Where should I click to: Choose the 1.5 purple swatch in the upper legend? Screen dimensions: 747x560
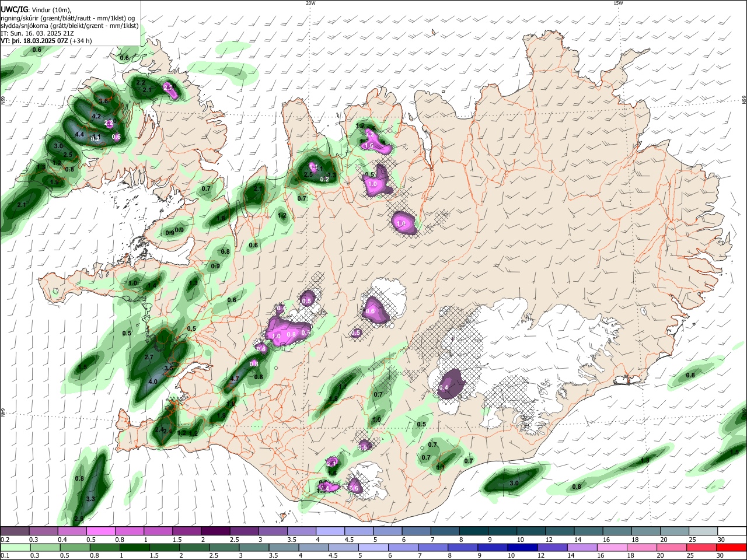(187, 531)
